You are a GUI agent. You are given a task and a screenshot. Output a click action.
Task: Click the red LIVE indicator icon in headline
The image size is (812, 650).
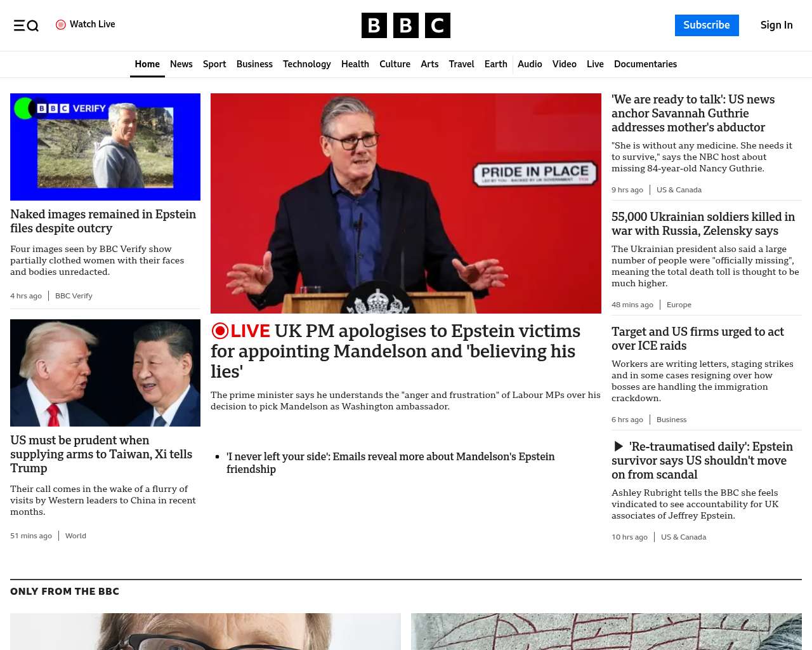click(x=219, y=331)
